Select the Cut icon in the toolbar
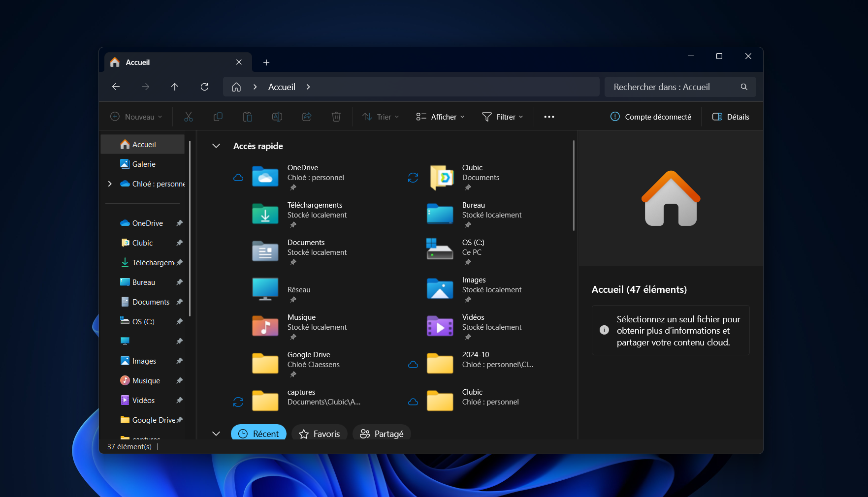 (x=189, y=117)
